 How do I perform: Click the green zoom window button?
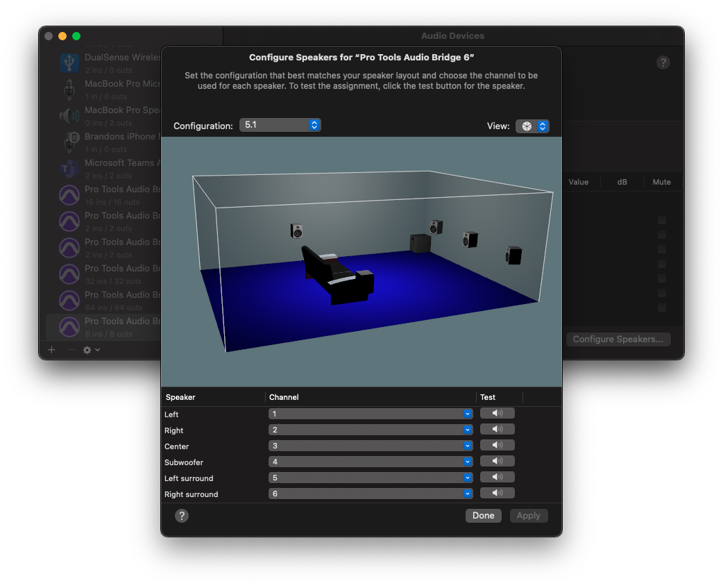point(76,36)
